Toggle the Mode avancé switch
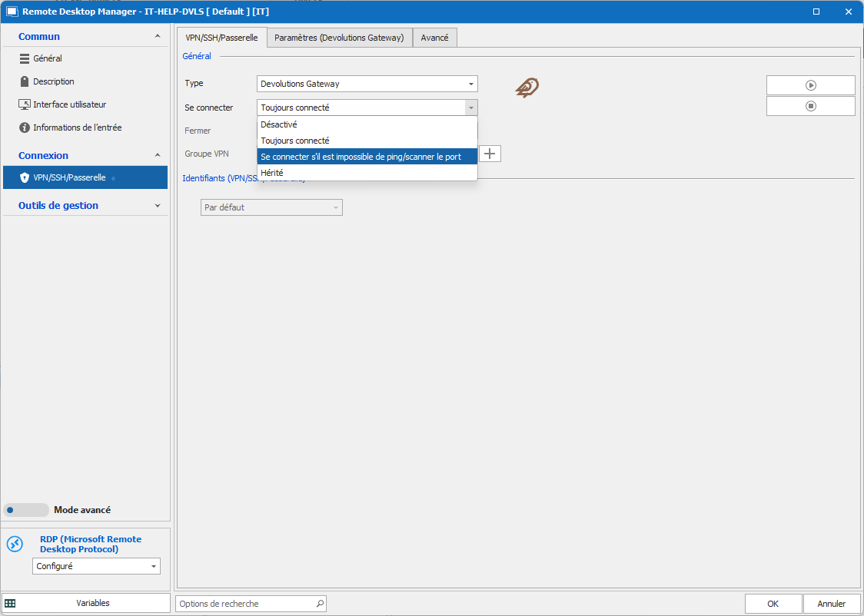This screenshot has width=864, height=616. coord(26,510)
